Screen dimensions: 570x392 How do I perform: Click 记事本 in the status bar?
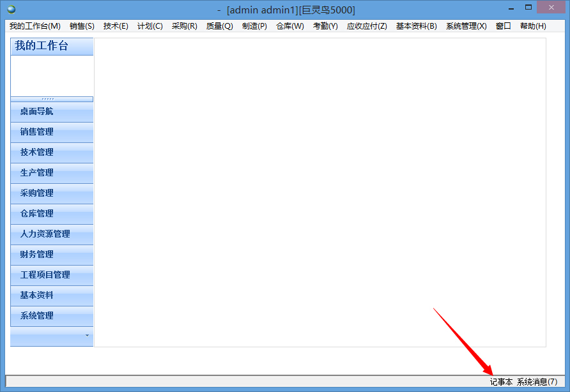[x=501, y=382]
